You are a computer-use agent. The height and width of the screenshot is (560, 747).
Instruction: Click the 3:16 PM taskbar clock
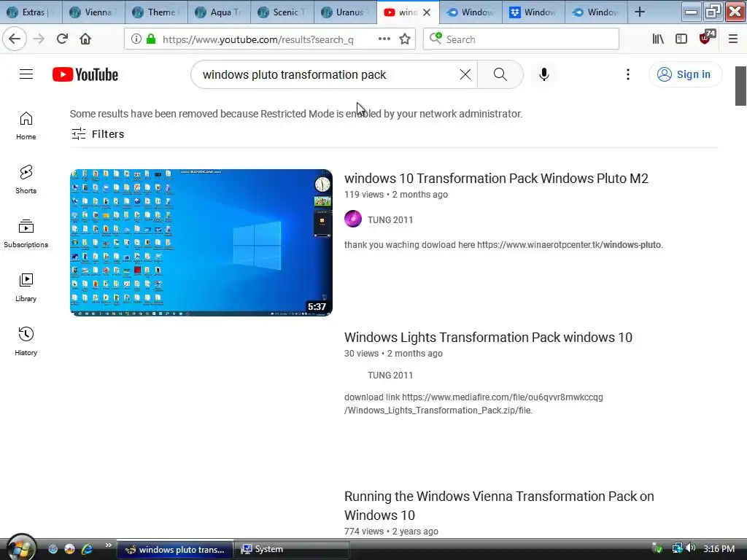(719, 548)
